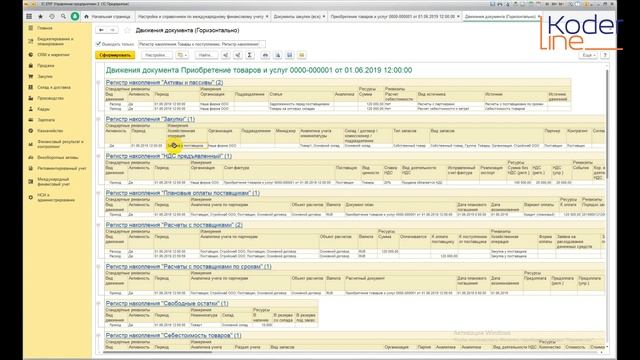The width and height of the screenshot is (640, 360).
Task: Open the Продажи section
Action: point(46,66)
